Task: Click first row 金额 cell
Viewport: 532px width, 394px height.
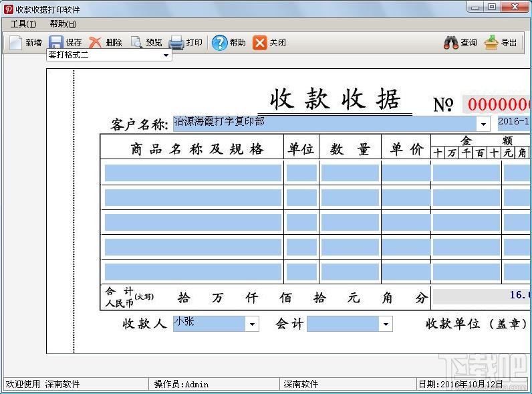Action: coord(467,173)
